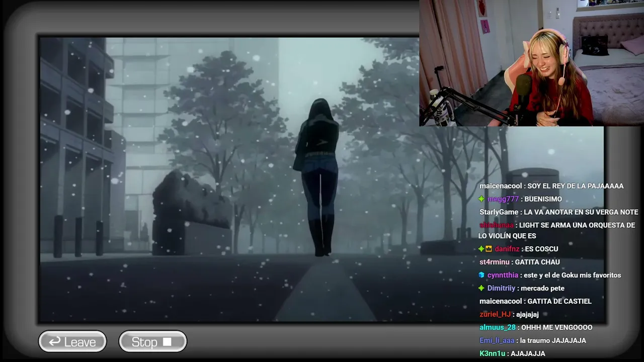This screenshot has width=644, height=362.
Task: Select the message "mercado pete"
Action: click(542, 288)
